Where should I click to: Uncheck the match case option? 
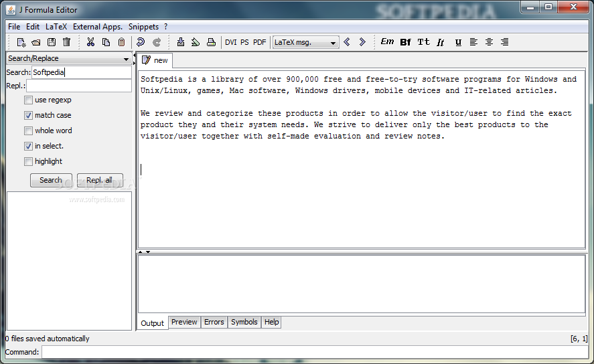click(28, 115)
